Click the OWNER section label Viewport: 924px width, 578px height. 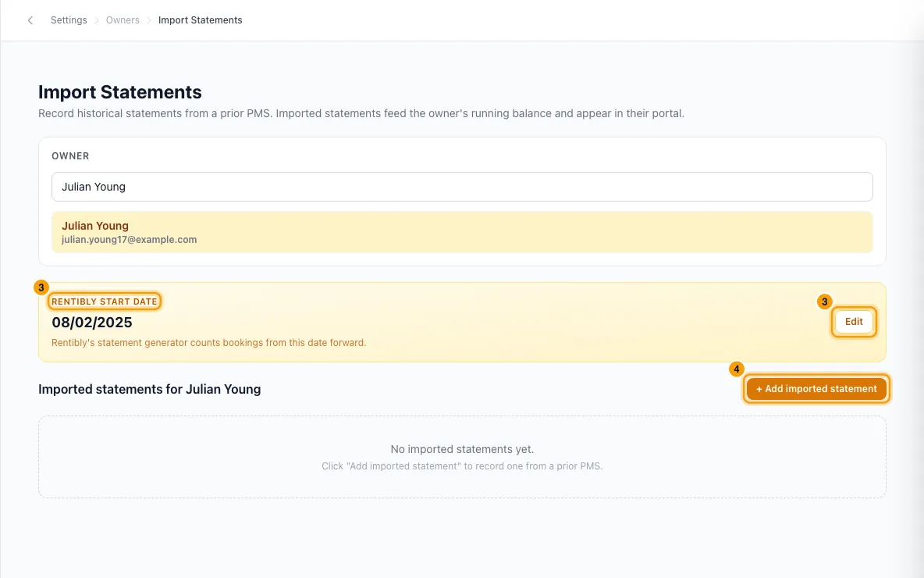tap(71, 156)
